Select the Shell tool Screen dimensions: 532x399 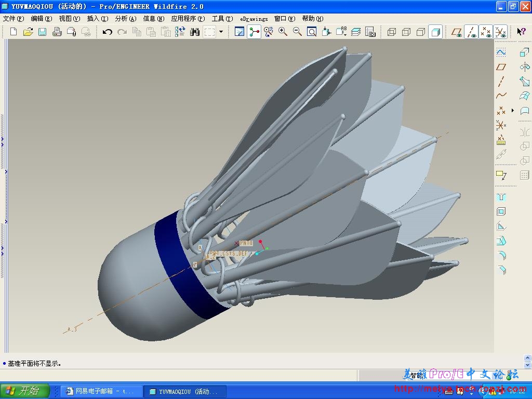[501, 211]
